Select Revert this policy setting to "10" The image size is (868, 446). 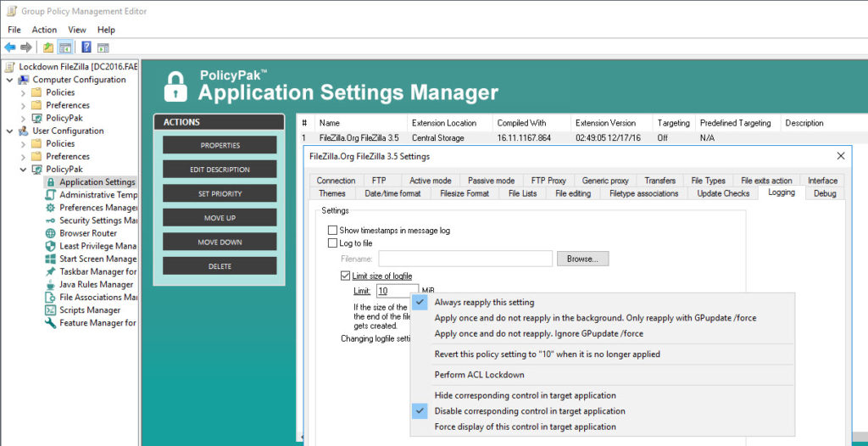click(x=603, y=354)
